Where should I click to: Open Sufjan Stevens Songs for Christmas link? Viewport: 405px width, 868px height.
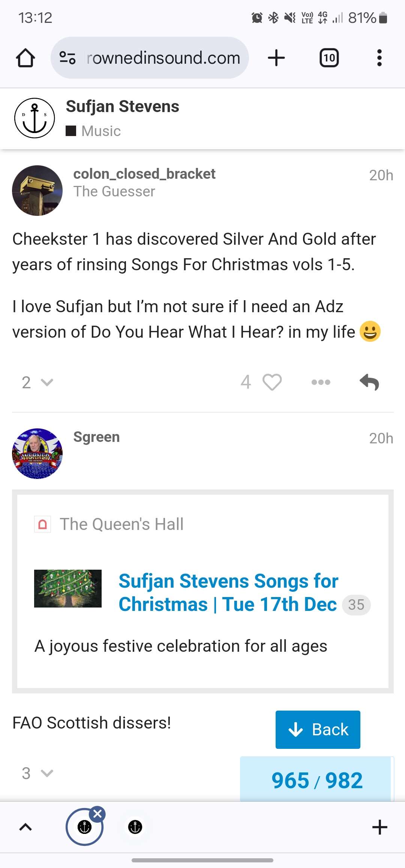228,593
